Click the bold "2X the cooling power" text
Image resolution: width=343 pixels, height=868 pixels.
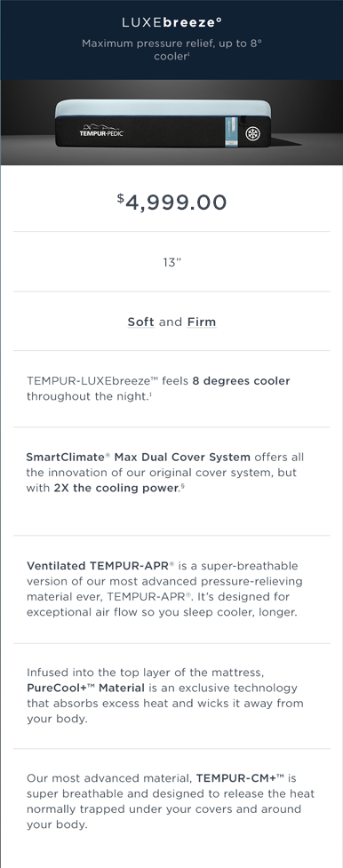click(x=116, y=489)
